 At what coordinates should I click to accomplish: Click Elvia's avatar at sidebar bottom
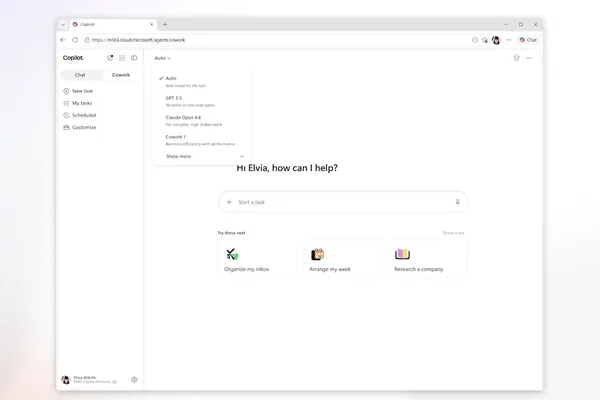[66, 379]
